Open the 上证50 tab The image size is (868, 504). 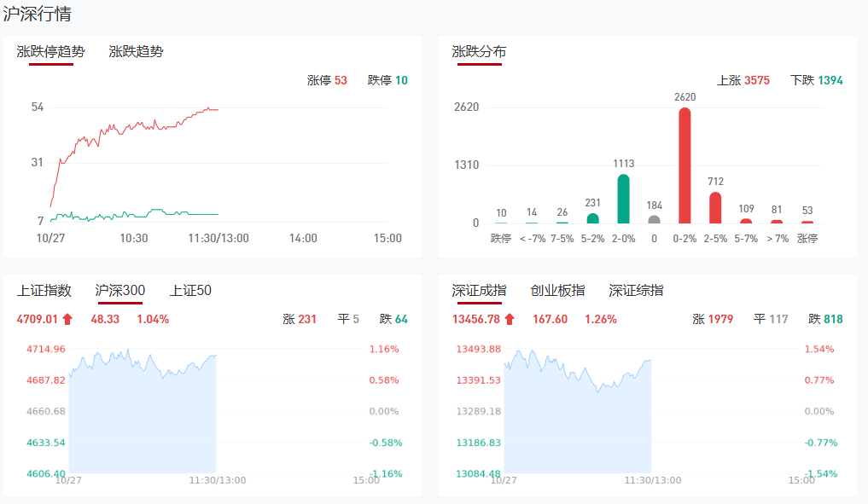coord(190,291)
